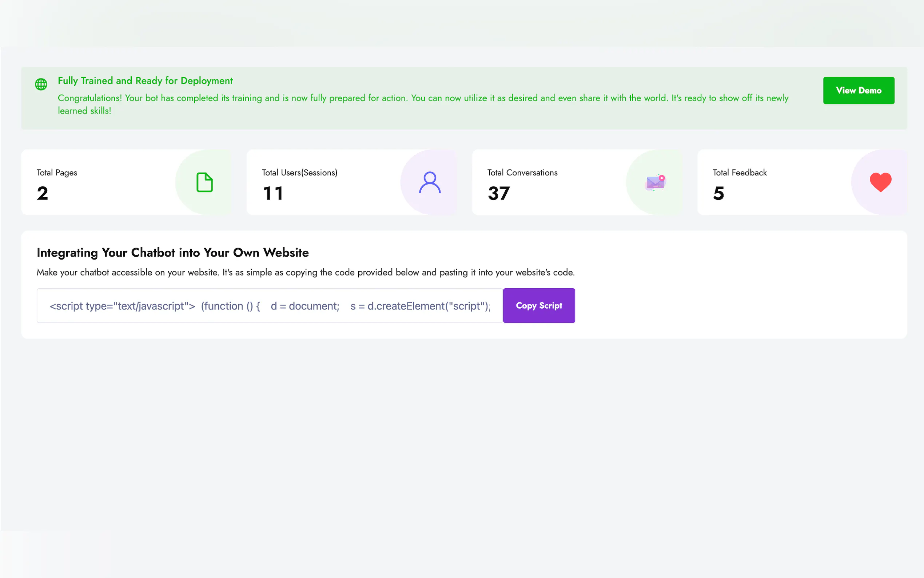This screenshot has height=578, width=924.
Task: Click the page icon on the first stat card
Action: pos(205,182)
